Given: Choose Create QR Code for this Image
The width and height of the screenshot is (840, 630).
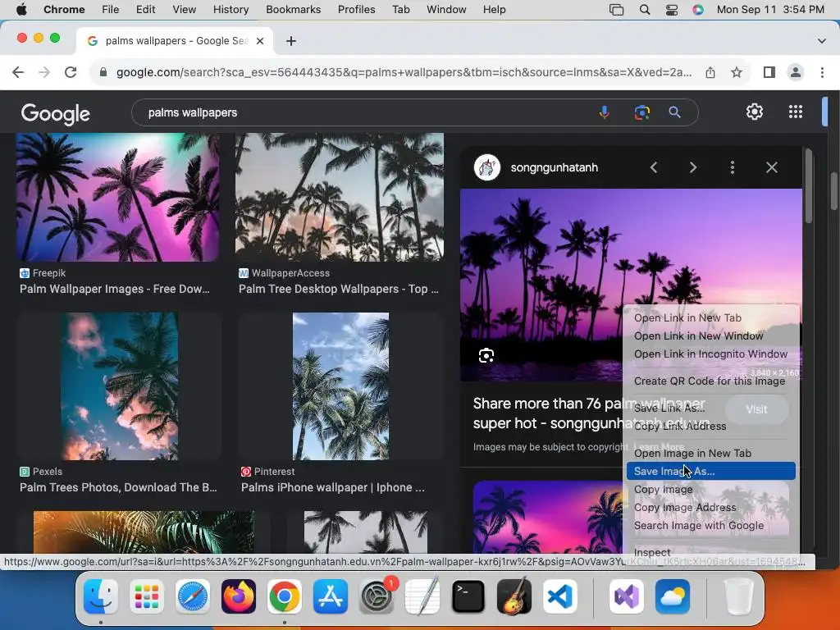Looking at the screenshot, I should (x=711, y=381).
